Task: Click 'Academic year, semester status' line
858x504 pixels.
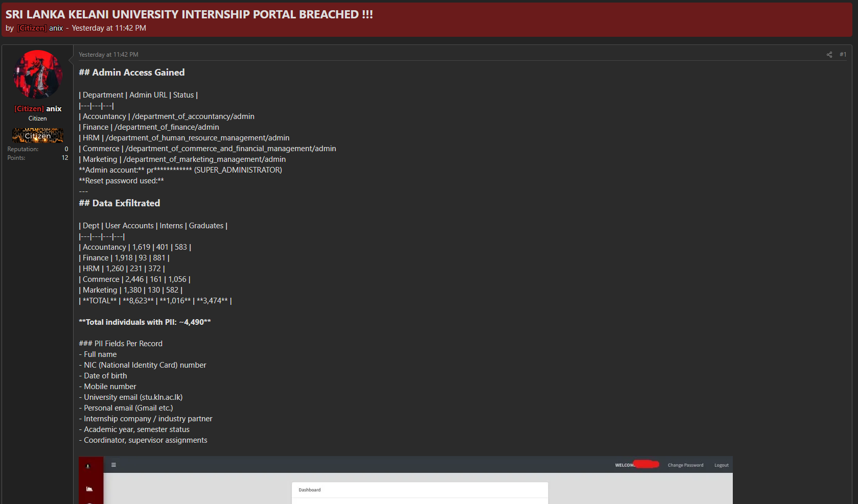Action: [x=134, y=429]
